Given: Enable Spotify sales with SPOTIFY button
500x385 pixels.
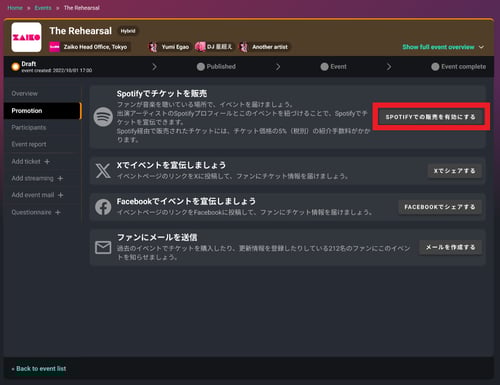Looking at the screenshot, I should pos(431,117).
